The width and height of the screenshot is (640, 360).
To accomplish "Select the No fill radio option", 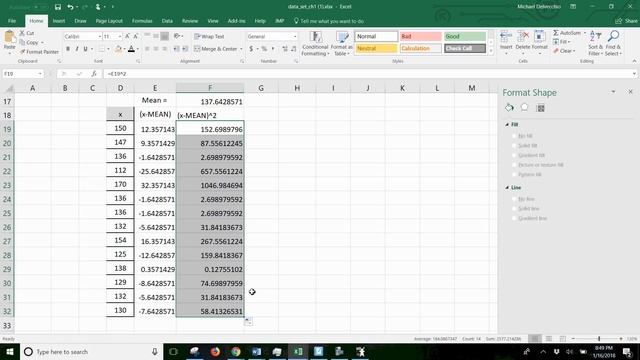I will (514, 136).
